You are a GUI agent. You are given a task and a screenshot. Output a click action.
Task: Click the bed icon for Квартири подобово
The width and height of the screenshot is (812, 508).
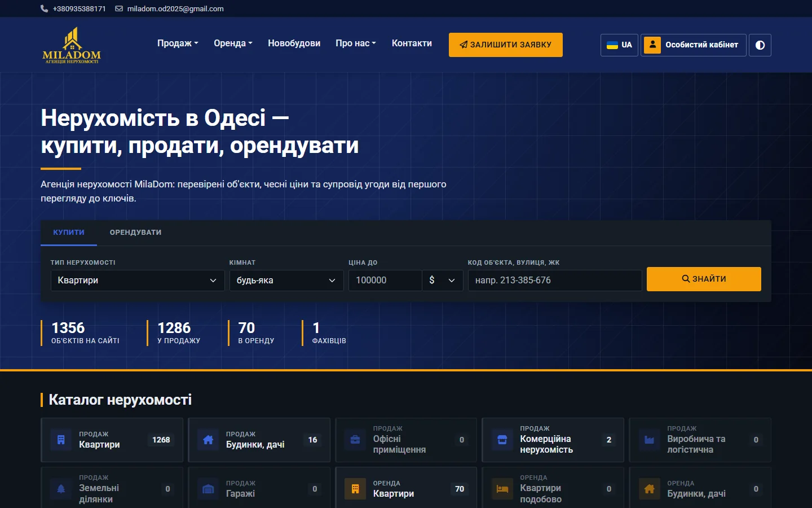tap(502, 489)
